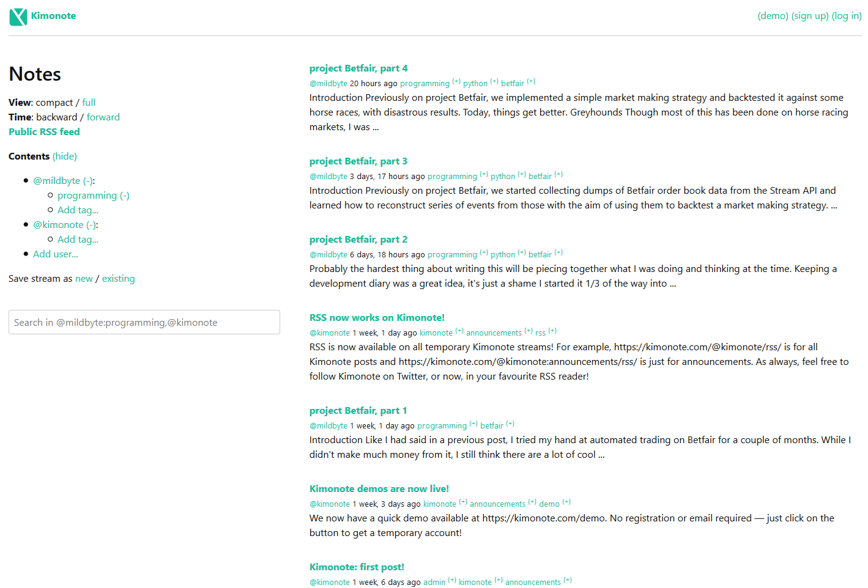Open the sign up link
This screenshot has width=868, height=588.
pyautogui.click(x=810, y=16)
